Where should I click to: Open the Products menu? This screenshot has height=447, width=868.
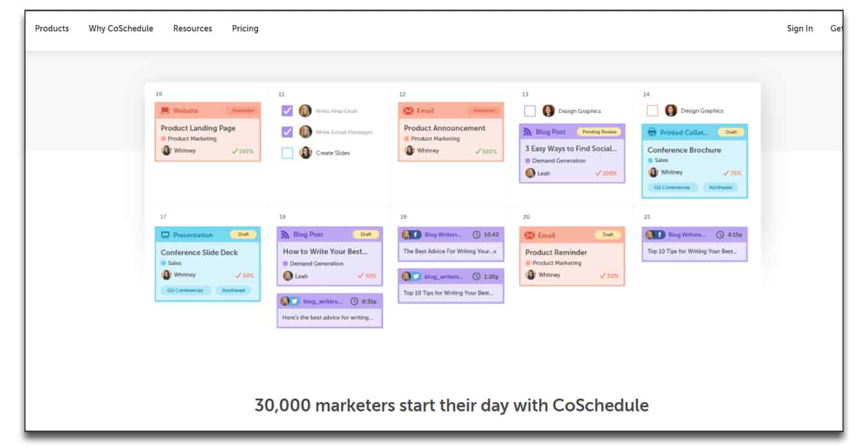click(x=52, y=28)
